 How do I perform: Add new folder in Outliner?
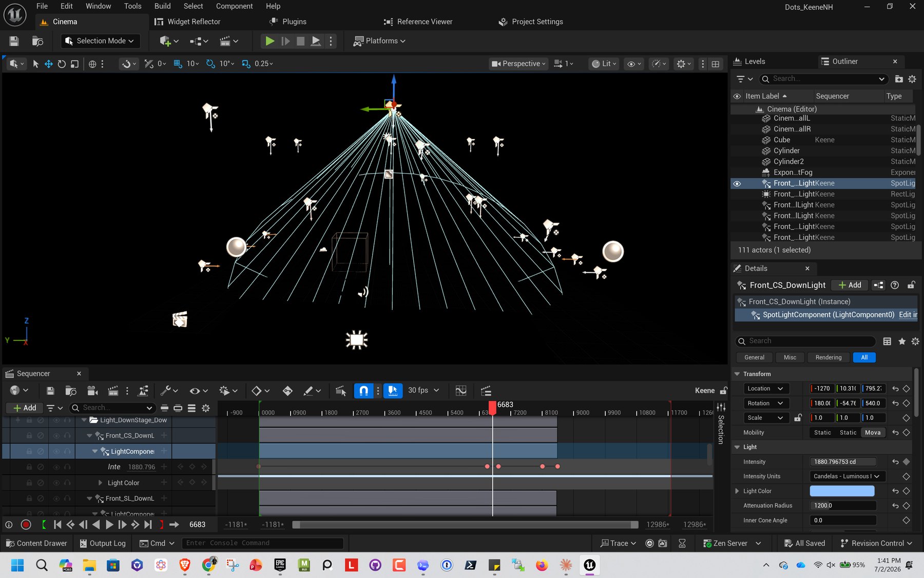(899, 79)
